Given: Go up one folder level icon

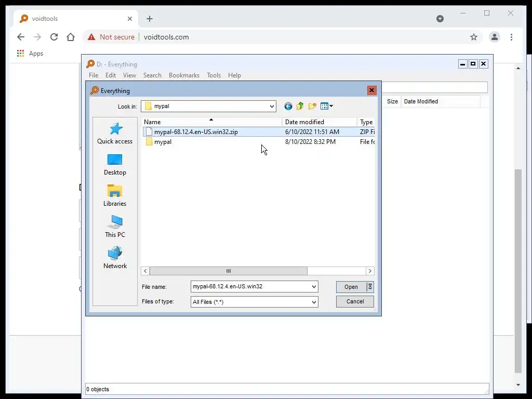Looking at the screenshot, I should tap(300, 106).
